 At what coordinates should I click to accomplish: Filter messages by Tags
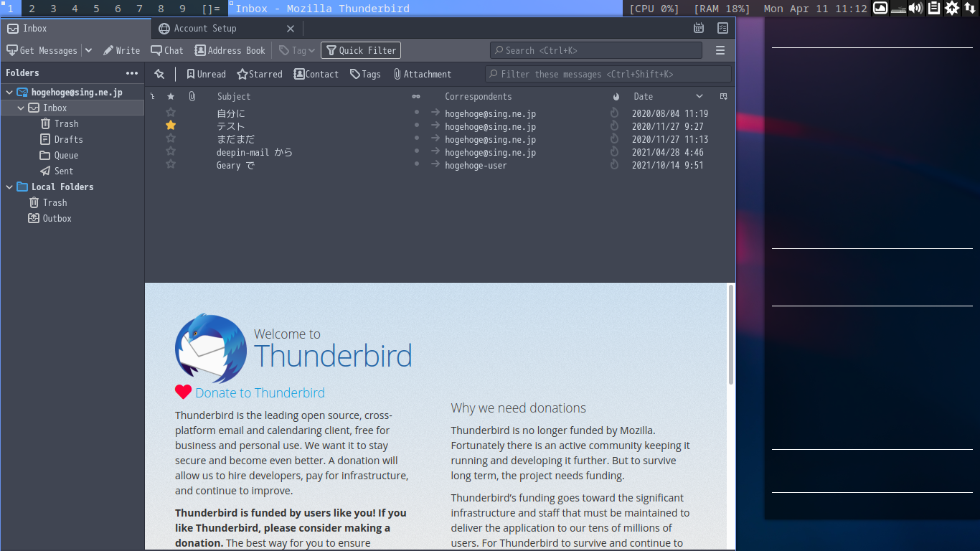[x=365, y=74]
